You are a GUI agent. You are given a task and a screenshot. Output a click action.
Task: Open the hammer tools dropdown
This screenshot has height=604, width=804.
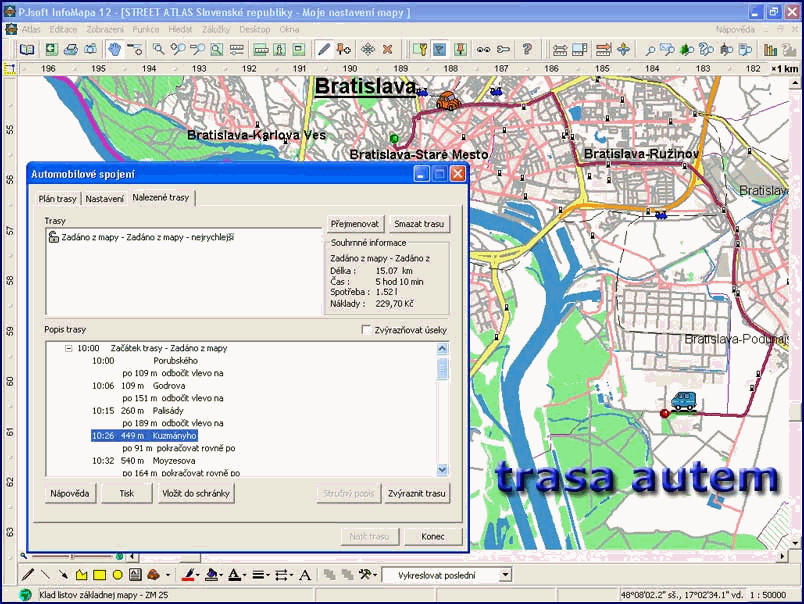[x=375, y=575]
